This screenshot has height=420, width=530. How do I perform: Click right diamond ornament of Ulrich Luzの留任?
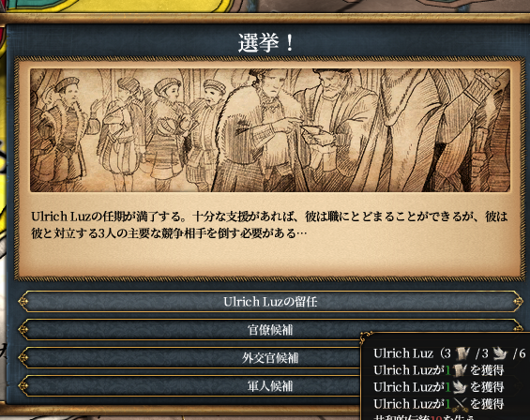[518, 301]
